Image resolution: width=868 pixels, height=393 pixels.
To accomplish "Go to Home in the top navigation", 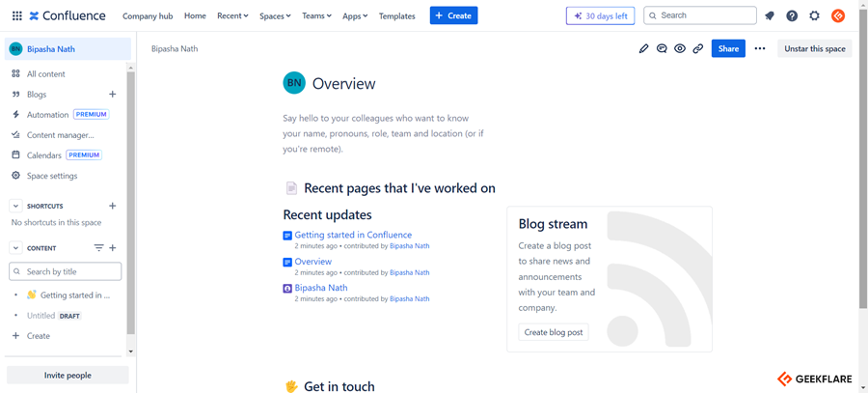I will (x=195, y=16).
